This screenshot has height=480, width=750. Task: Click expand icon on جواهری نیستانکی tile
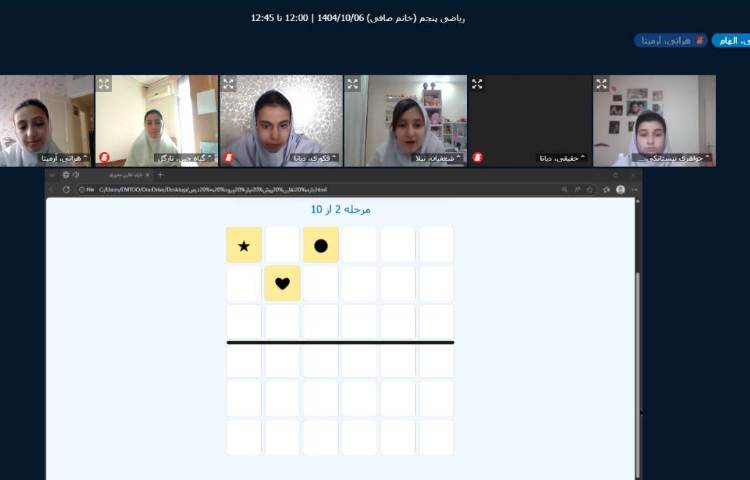click(601, 84)
